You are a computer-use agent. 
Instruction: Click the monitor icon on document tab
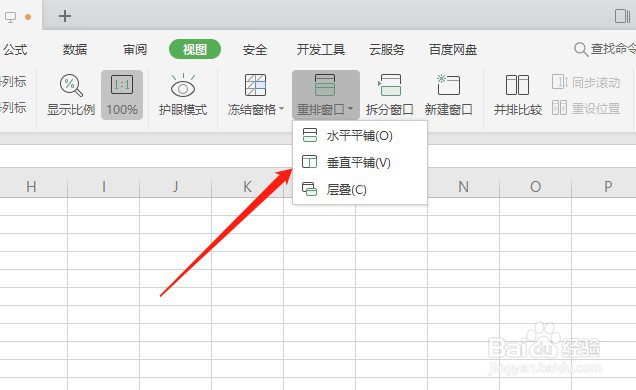[11, 17]
